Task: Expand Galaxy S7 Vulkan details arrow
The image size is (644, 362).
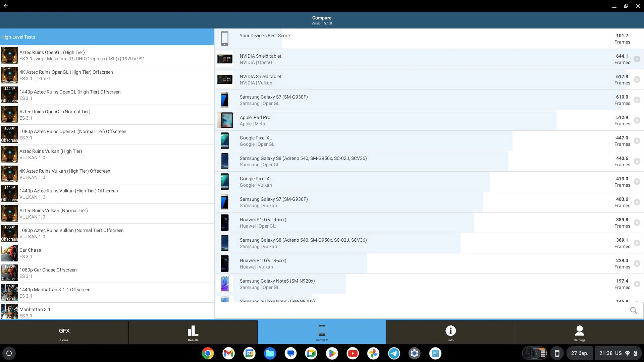Action: pyautogui.click(x=637, y=202)
